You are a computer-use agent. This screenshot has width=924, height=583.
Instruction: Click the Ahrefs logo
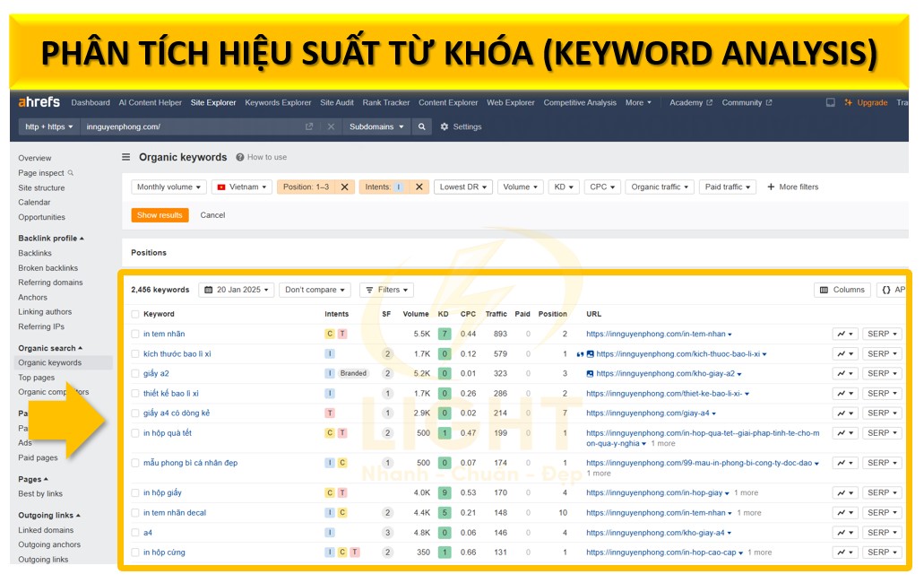coord(39,102)
